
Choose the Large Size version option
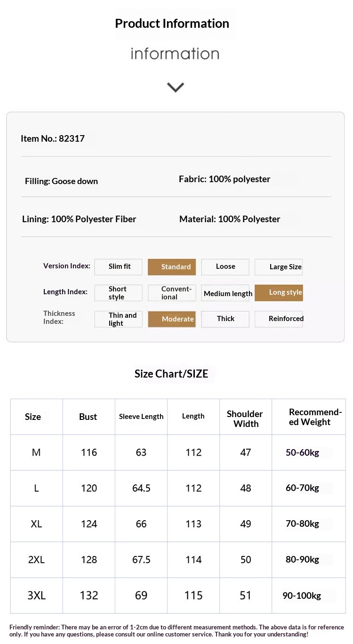pos(279,267)
